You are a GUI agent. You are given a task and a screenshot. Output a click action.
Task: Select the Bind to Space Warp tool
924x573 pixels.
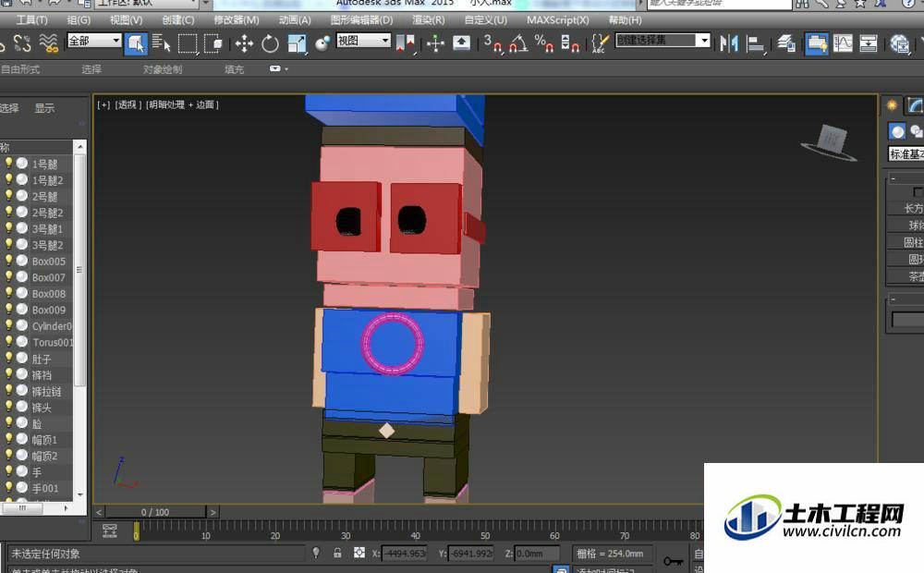49,43
